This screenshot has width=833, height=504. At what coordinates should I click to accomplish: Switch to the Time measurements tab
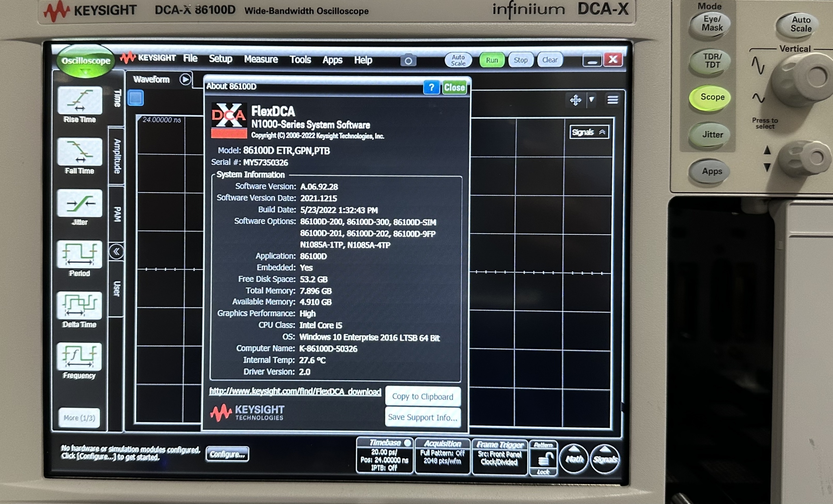click(x=117, y=98)
